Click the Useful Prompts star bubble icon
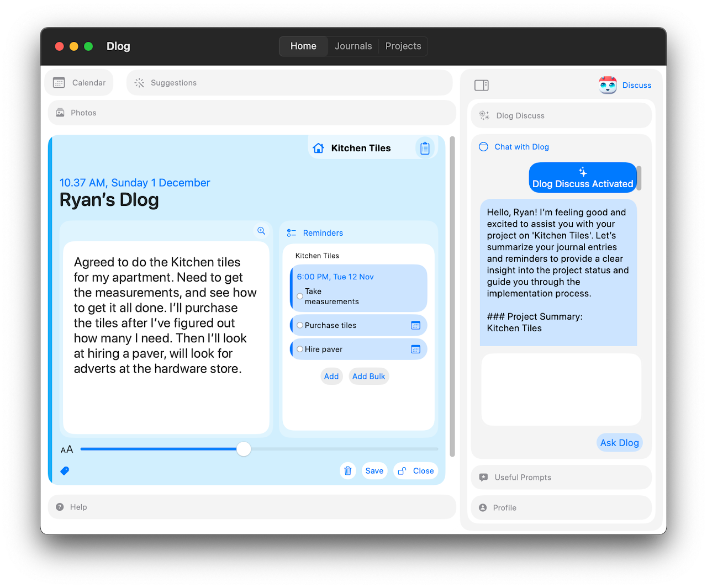Viewport: 707px width, 588px height. (483, 477)
